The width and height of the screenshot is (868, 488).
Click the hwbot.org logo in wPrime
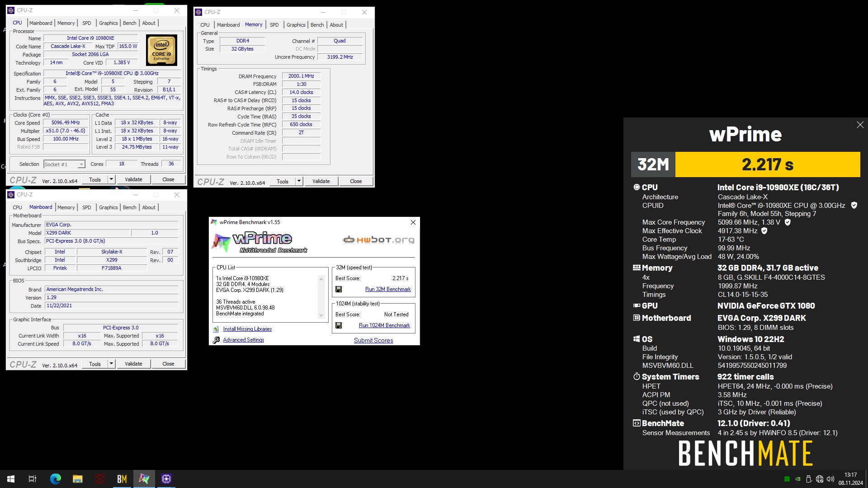379,240
